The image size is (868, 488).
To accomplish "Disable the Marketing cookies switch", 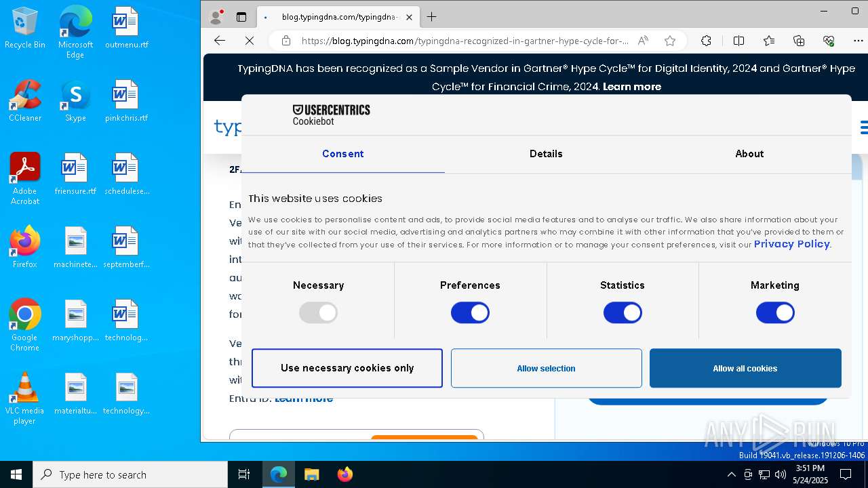I will coord(775,312).
